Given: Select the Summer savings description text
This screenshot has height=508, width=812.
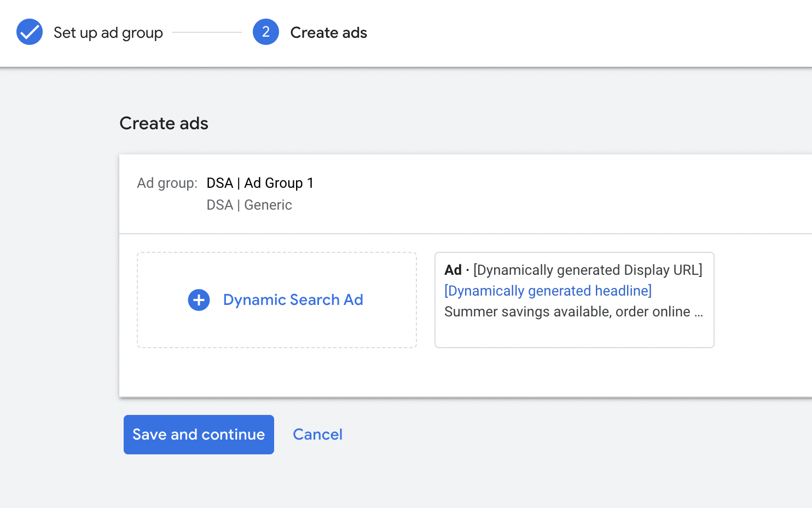Looking at the screenshot, I should tap(567, 311).
